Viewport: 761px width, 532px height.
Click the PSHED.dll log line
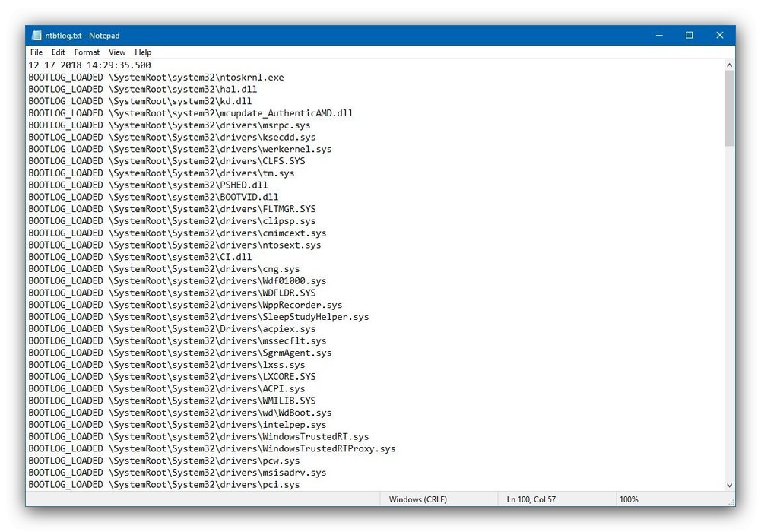(x=148, y=185)
